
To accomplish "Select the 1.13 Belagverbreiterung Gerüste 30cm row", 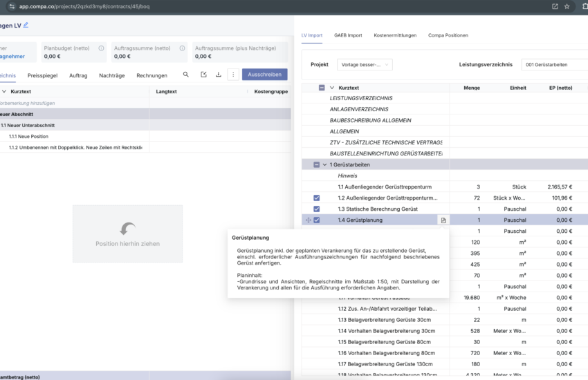I will pyautogui.click(x=445, y=320).
